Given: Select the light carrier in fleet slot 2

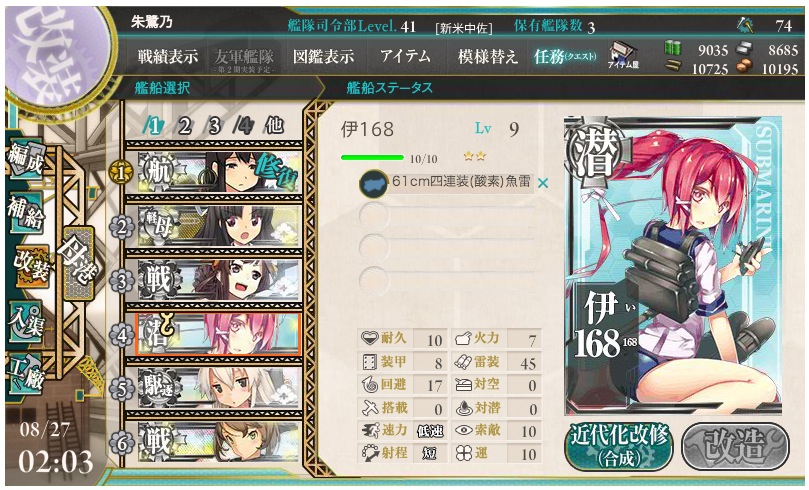Looking at the screenshot, I should tap(213, 226).
